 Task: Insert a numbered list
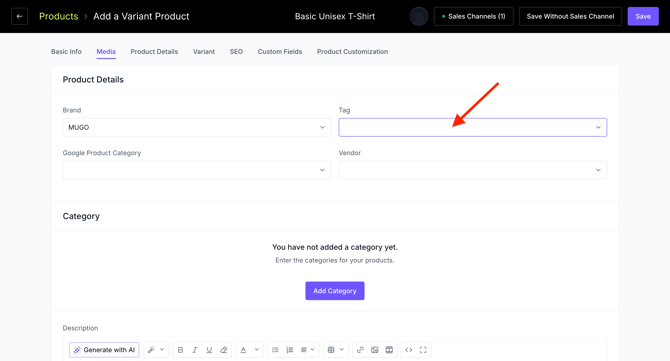290,350
